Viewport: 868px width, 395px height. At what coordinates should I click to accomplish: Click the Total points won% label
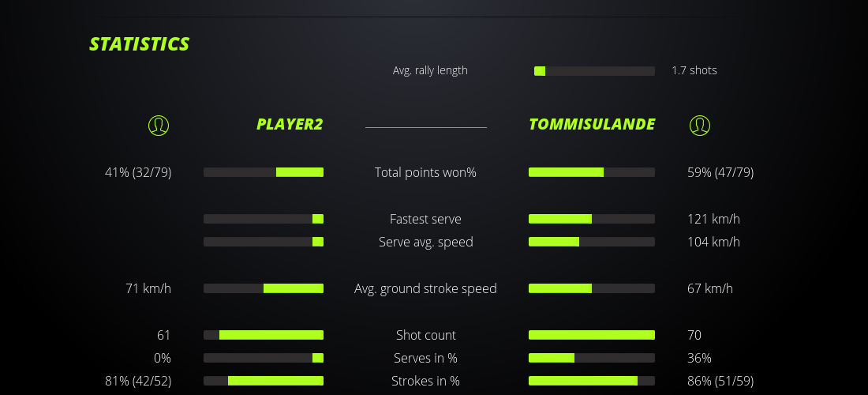tap(425, 172)
